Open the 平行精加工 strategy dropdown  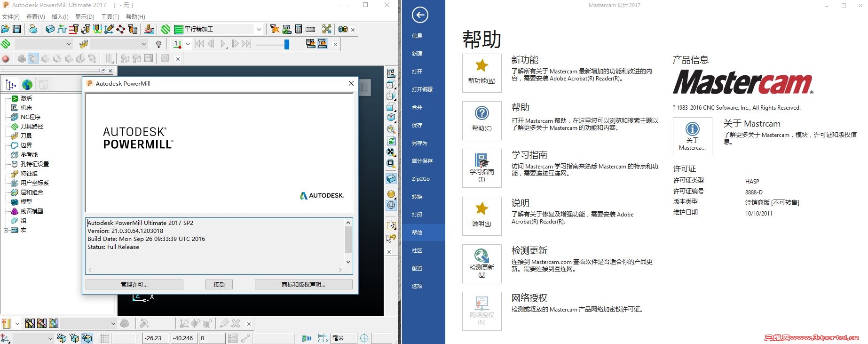[x=259, y=29]
